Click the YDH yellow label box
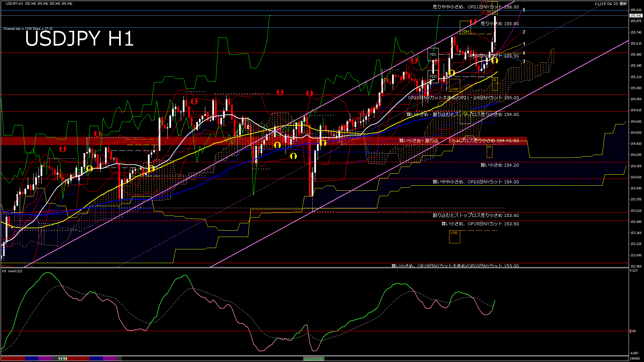This screenshot has height=362, width=644. click(465, 32)
